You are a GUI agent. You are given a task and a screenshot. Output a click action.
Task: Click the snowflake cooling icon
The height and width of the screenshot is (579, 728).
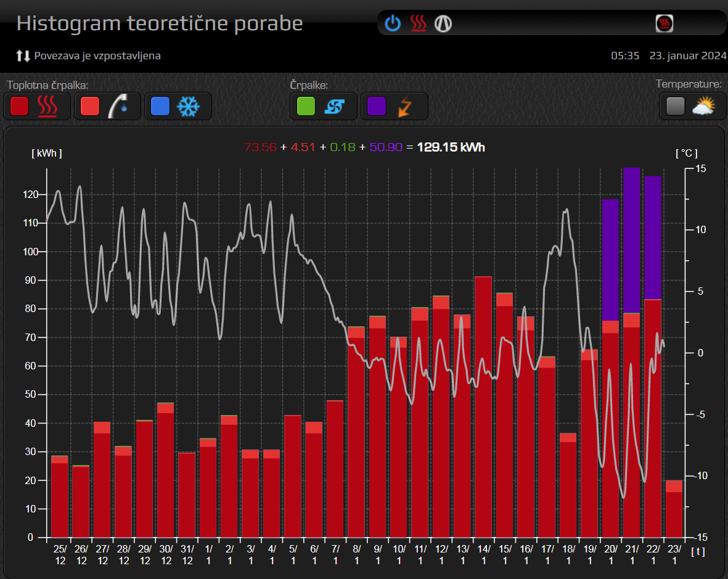click(x=189, y=106)
